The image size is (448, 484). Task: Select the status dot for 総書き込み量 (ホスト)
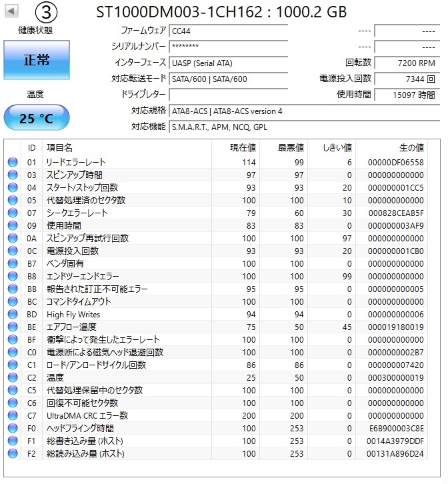click(x=13, y=441)
